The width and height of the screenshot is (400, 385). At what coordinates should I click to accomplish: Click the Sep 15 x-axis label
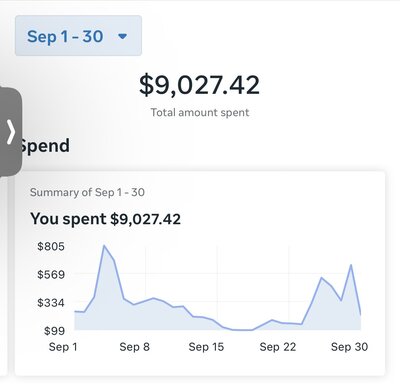206,347
